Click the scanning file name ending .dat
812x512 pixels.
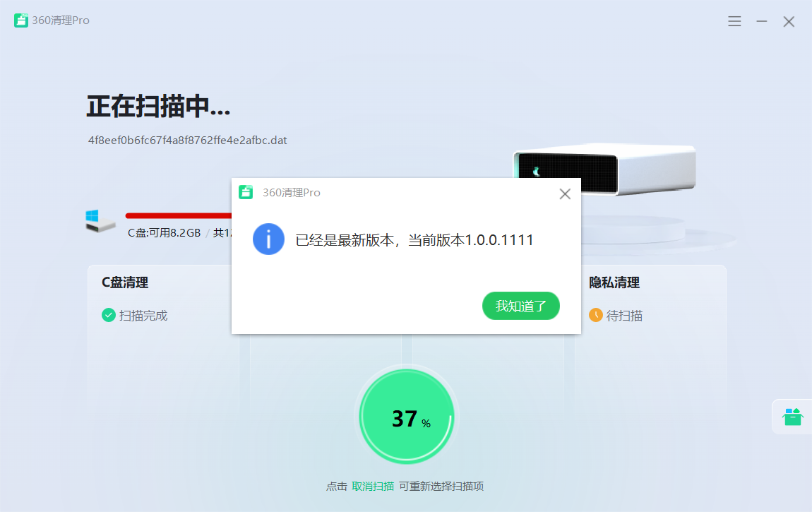[x=187, y=141]
